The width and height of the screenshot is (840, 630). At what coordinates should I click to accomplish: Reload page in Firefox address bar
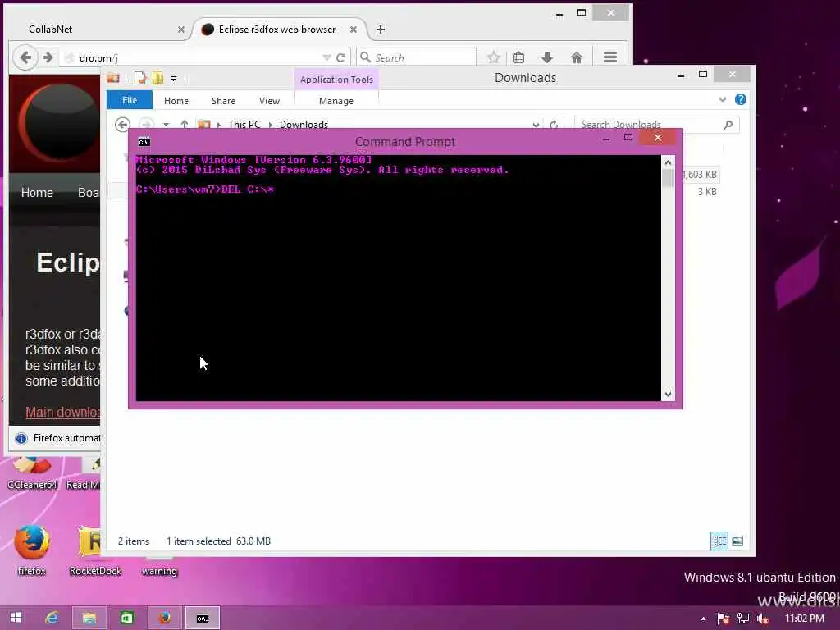340,57
